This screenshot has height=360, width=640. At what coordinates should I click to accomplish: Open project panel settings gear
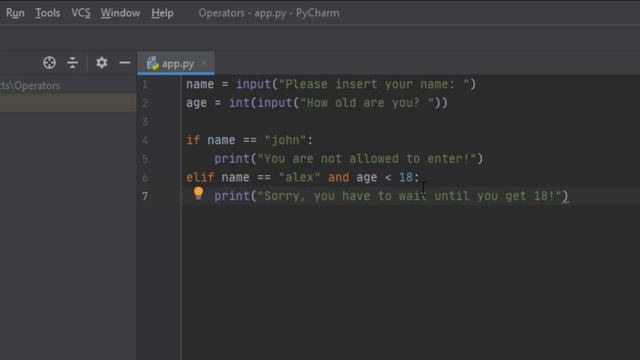click(x=102, y=63)
